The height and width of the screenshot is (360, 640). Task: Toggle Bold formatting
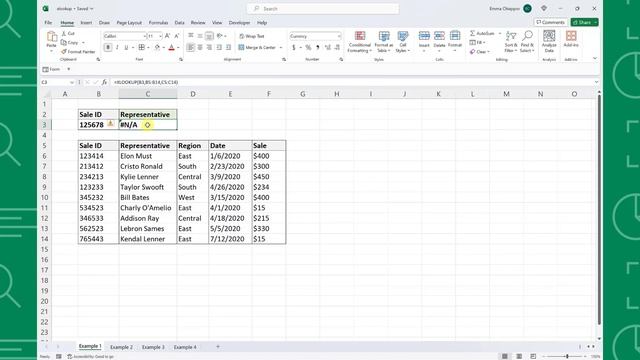[x=108, y=48]
